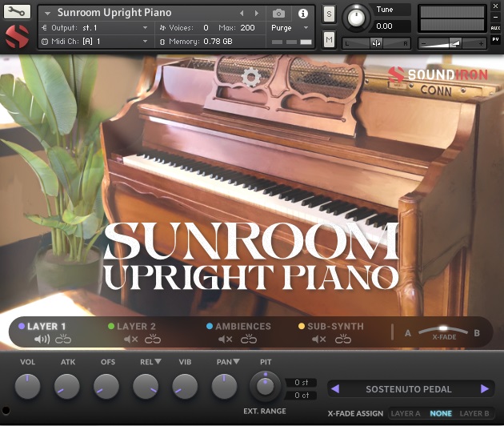The width and height of the screenshot is (504, 426).
Task: Assign X-Fade to Layer A
Action: coord(406,413)
